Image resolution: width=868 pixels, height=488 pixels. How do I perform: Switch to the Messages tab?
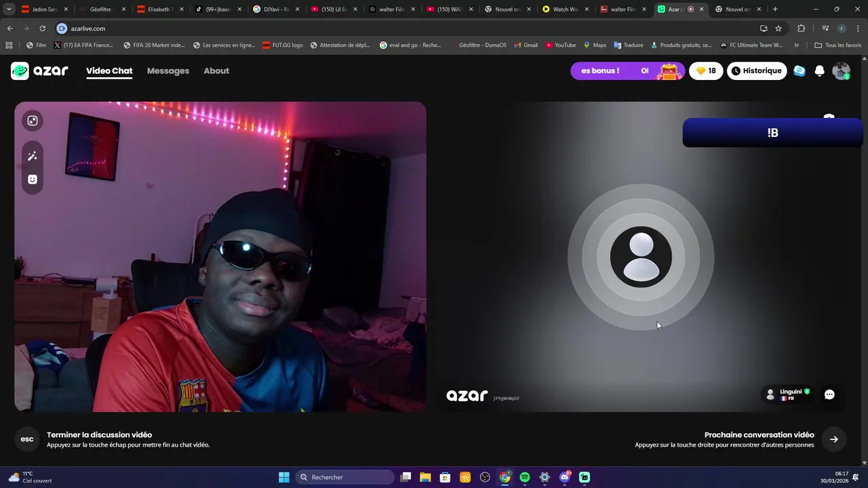168,70
